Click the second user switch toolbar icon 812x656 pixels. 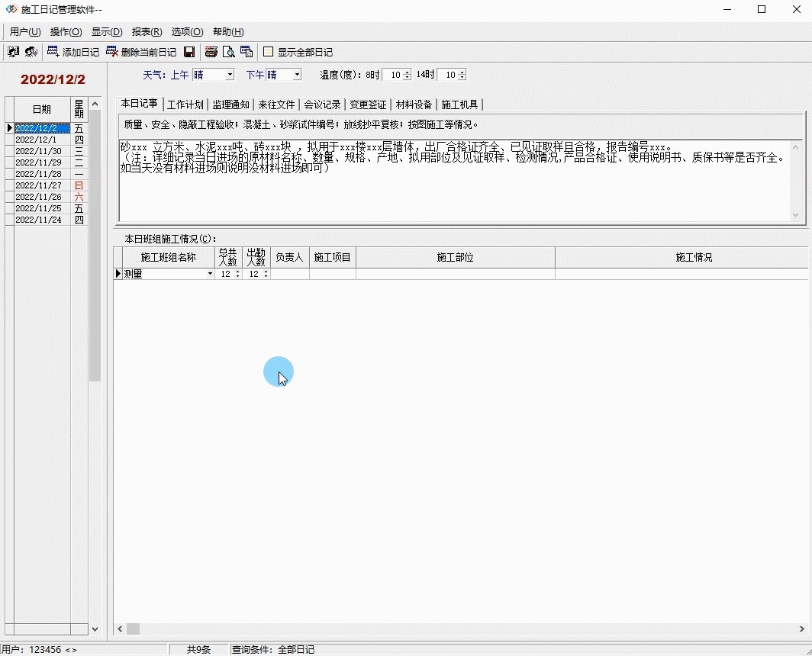[x=31, y=52]
